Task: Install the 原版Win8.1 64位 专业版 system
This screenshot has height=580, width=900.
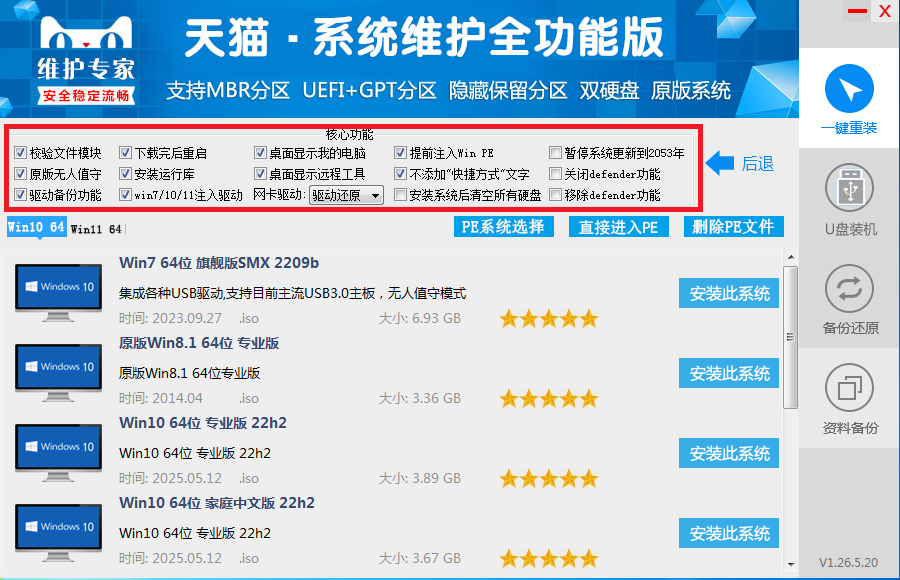Action: click(x=729, y=373)
